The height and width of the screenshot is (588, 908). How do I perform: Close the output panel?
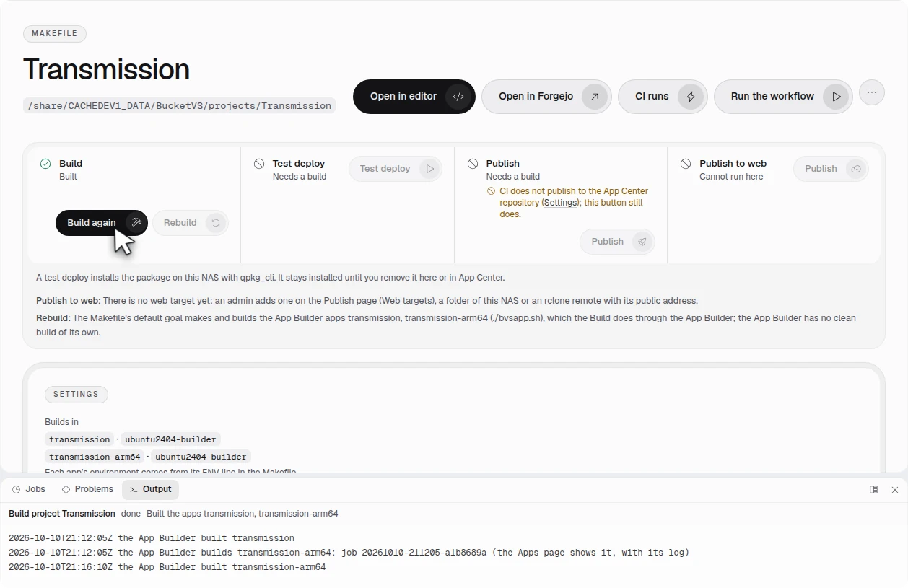[x=895, y=490]
